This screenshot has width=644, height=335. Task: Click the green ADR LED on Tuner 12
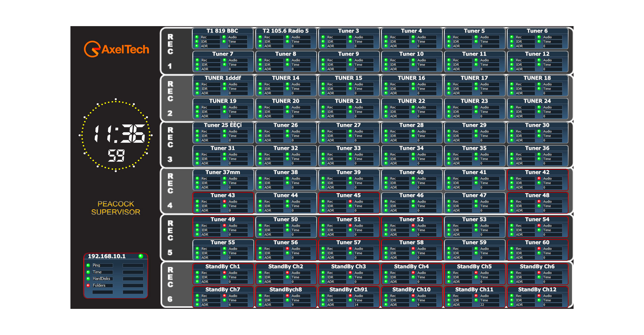coord(512,69)
